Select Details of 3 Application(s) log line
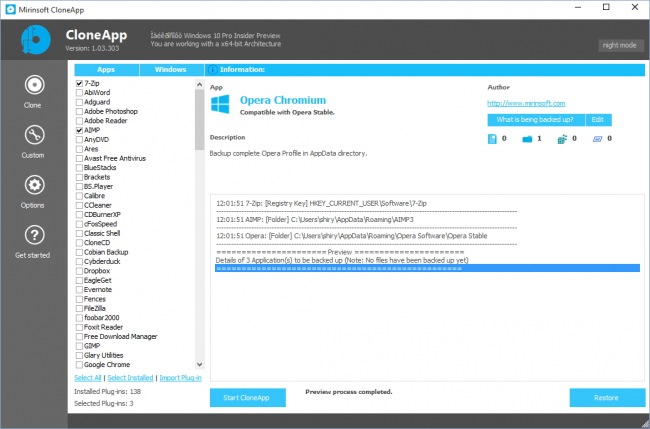This screenshot has width=650, height=429. (342, 260)
